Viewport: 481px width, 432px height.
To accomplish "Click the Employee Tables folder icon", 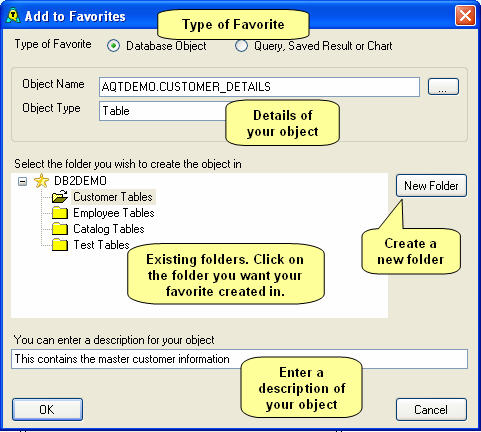I will [x=60, y=213].
